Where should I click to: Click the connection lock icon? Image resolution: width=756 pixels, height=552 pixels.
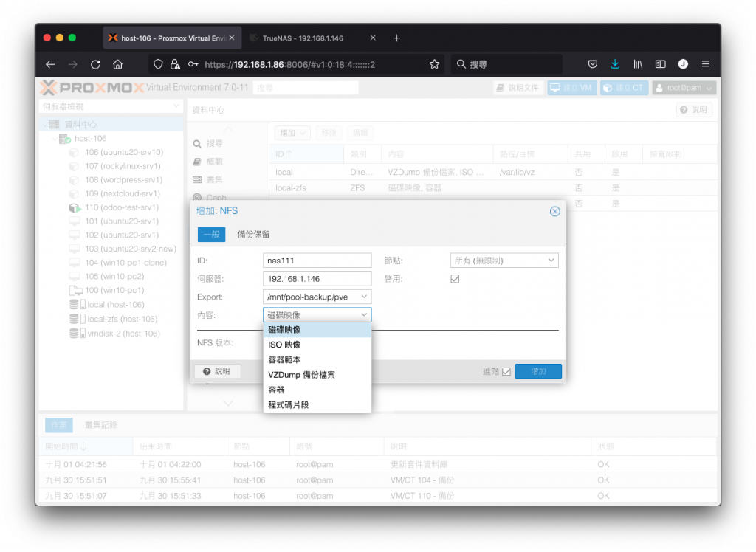pos(175,64)
